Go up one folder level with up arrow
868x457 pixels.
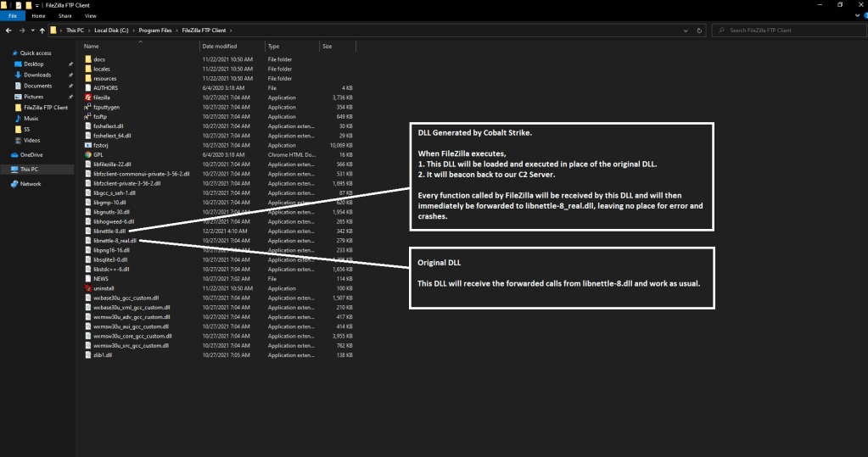42,31
